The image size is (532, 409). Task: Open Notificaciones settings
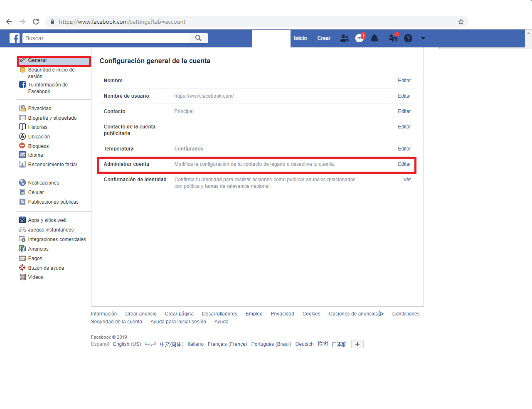click(43, 183)
